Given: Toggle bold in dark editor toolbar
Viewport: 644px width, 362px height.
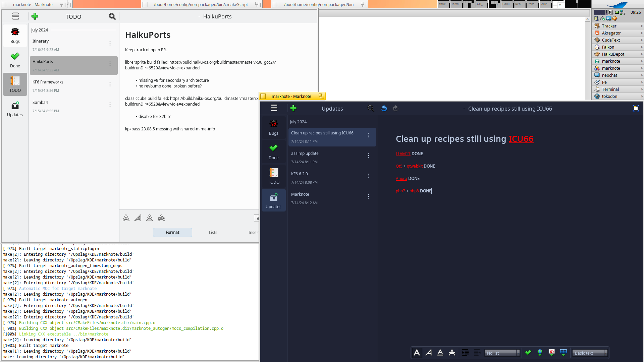Looking at the screenshot, I should point(417,353).
